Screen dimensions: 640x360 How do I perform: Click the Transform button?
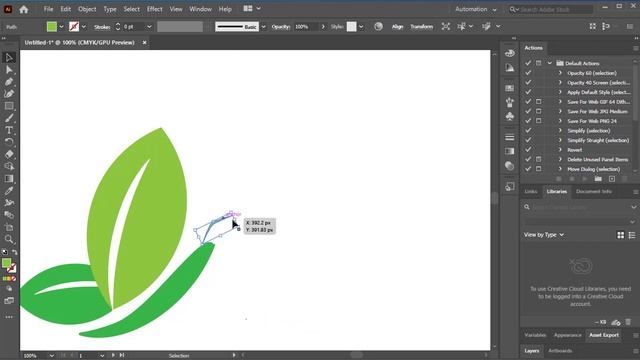pyautogui.click(x=421, y=27)
